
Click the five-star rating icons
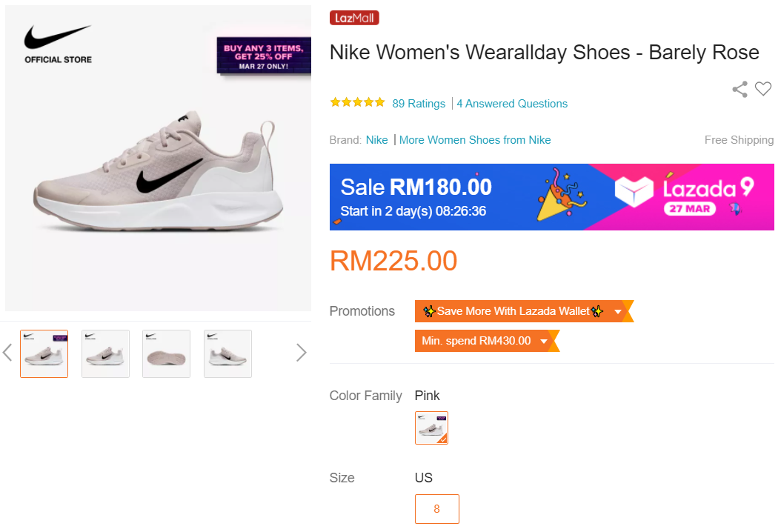pyautogui.click(x=357, y=103)
